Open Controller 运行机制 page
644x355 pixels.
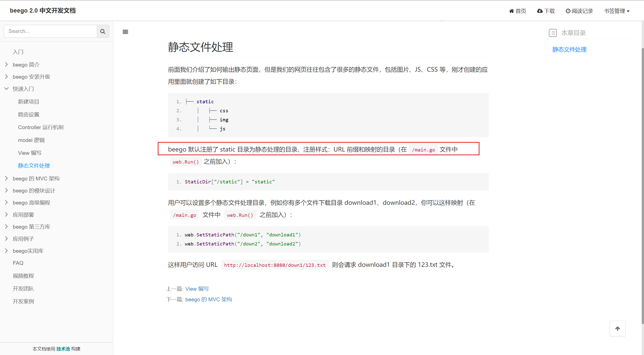(41, 127)
